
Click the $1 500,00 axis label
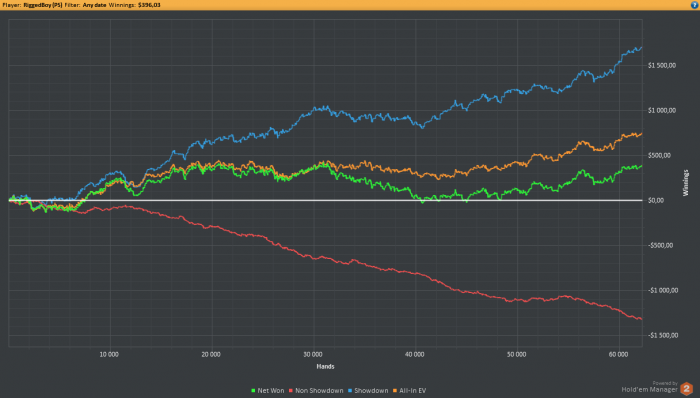point(662,66)
